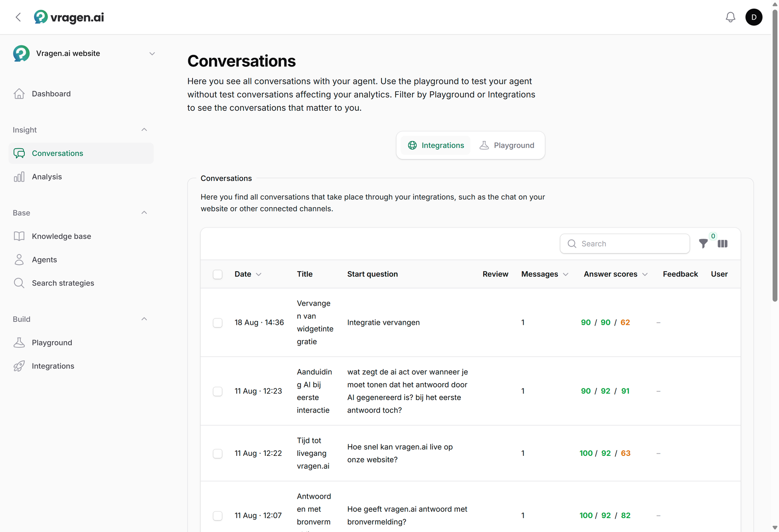Click the Search strategies magnifier icon
This screenshot has height=532, width=779.
[x=19, y=283]
